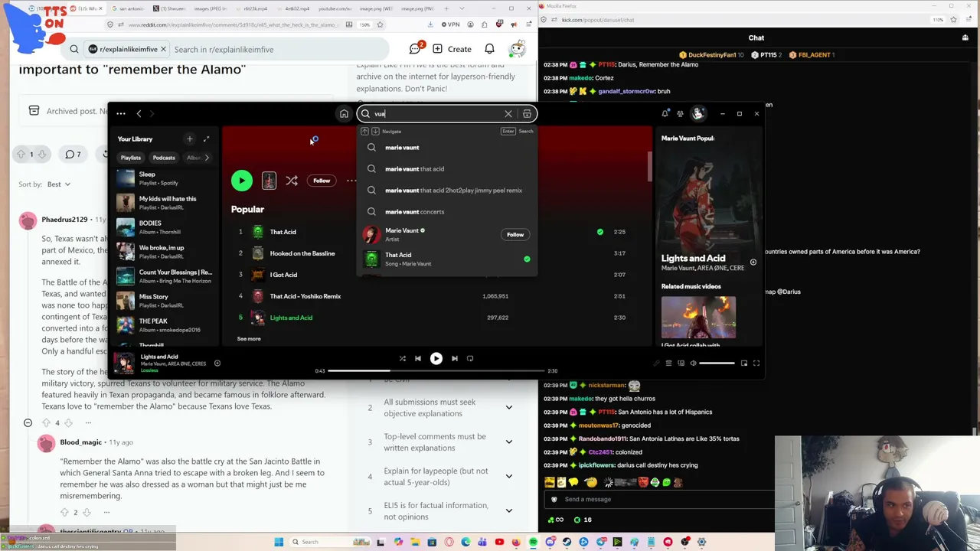
Task: Adjust the Spotify volume slider
Action: coord(717,364)
